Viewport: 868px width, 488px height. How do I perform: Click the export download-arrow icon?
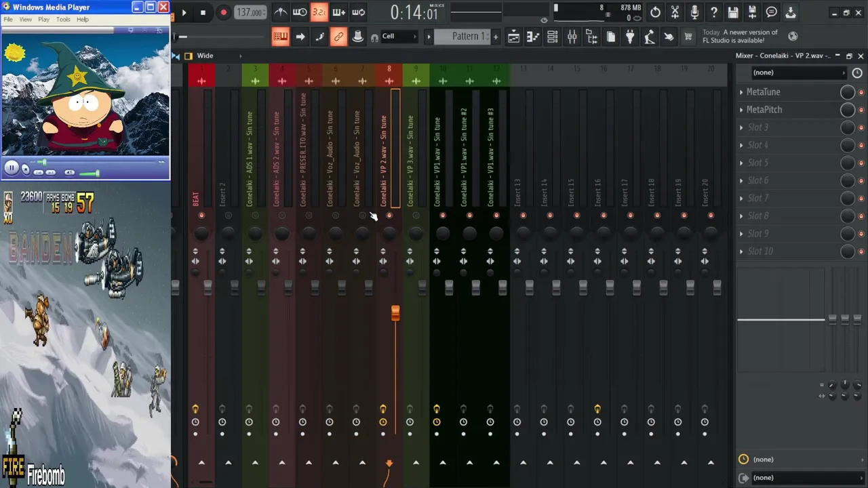(x=791, y=12)
